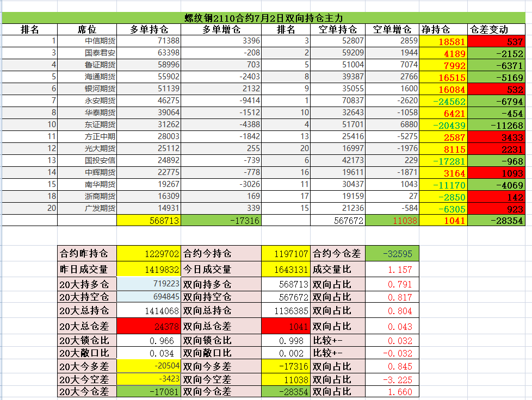
Task: Select the 广发期货 seat cell
Action: point(87,208)
